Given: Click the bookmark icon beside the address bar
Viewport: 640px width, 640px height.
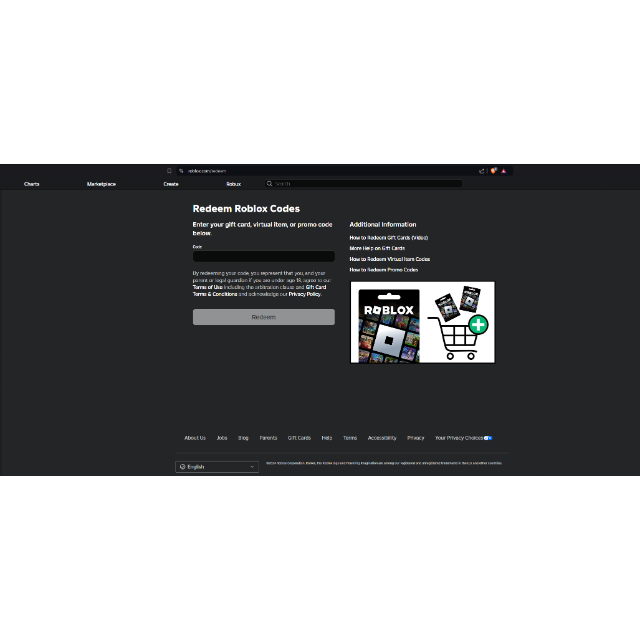Looking at the screenshot, I should click(x=169, y=171).
